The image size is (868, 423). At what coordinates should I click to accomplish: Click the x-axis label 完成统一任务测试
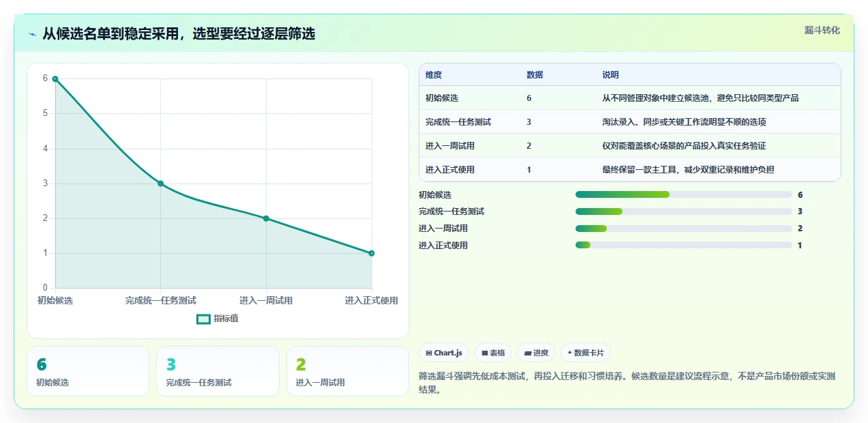click(161, 301)
